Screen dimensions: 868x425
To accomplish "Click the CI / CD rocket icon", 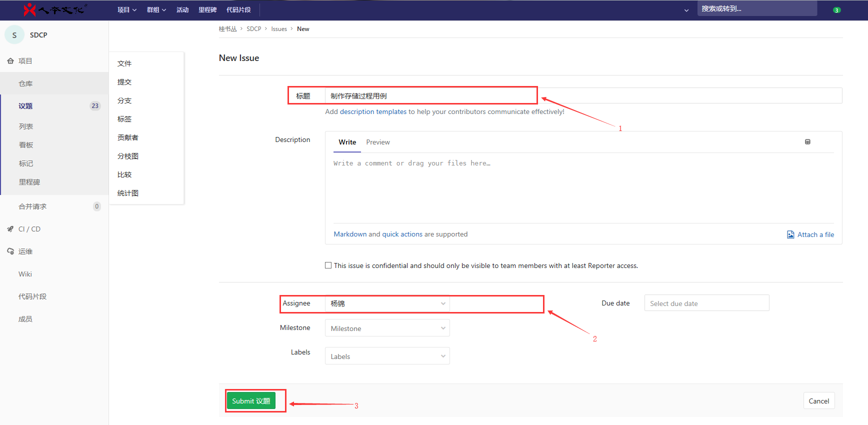I will click(x=10, y=229).
